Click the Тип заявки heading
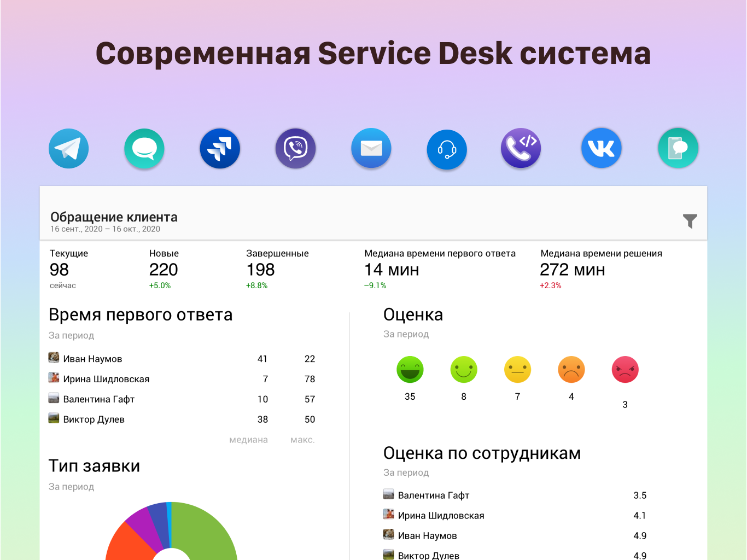Screen dimensions: 747x560 [x=94, y=466]
